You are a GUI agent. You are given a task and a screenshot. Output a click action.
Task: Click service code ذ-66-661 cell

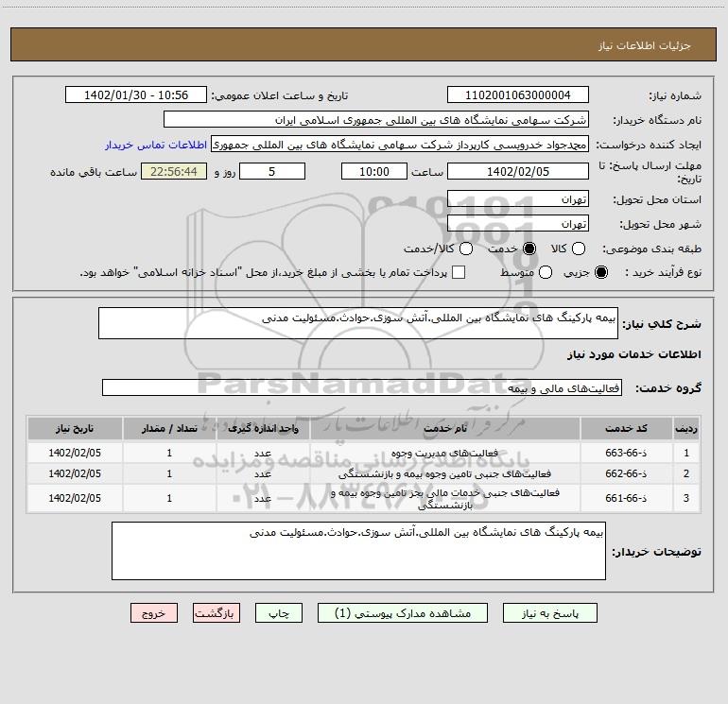pyautogui.click(x=626, y=498)
